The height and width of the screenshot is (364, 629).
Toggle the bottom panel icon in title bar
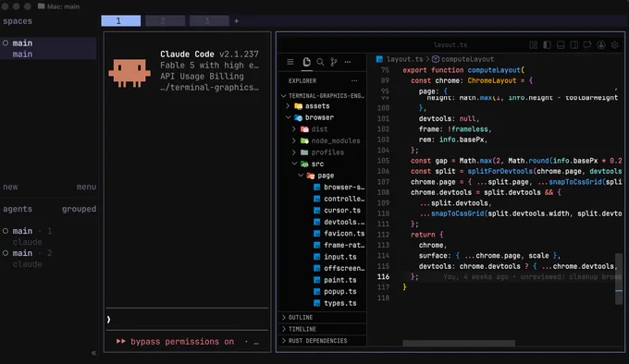click(x=561, y=45)
